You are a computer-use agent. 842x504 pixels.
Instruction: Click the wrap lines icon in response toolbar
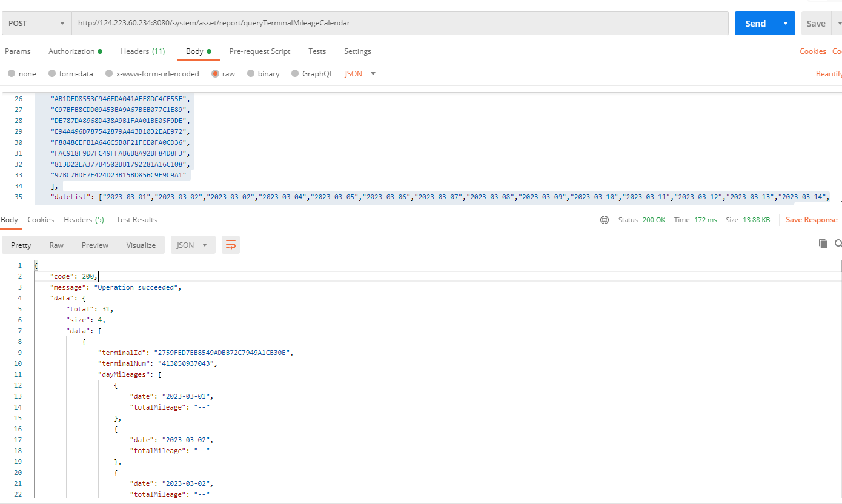tap(231, 245)
